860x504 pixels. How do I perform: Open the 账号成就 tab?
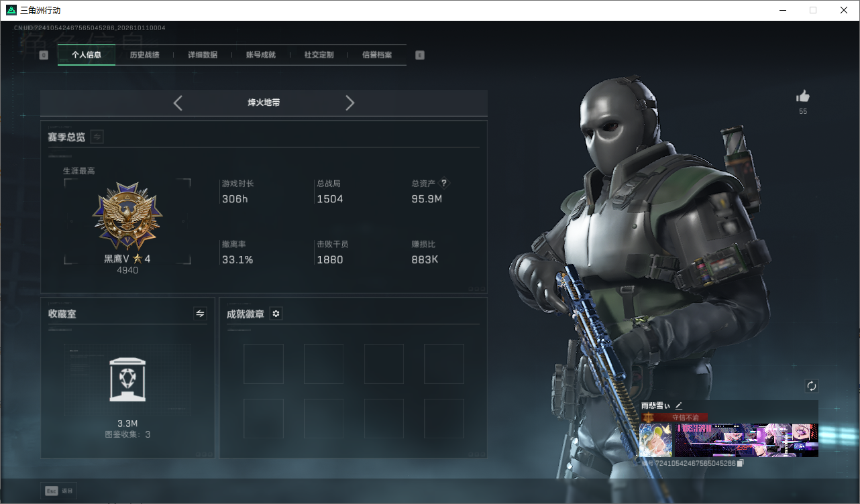[261, 55]
